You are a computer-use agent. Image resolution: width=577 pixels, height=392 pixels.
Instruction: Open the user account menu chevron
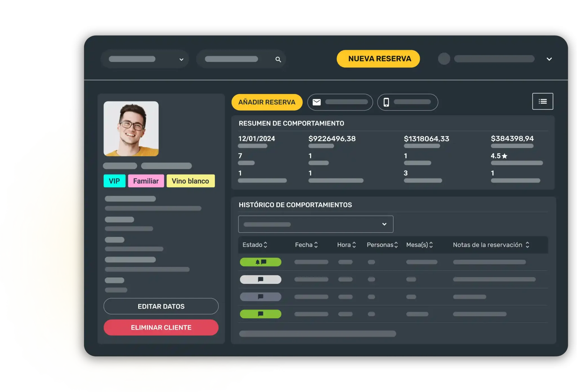549,59
